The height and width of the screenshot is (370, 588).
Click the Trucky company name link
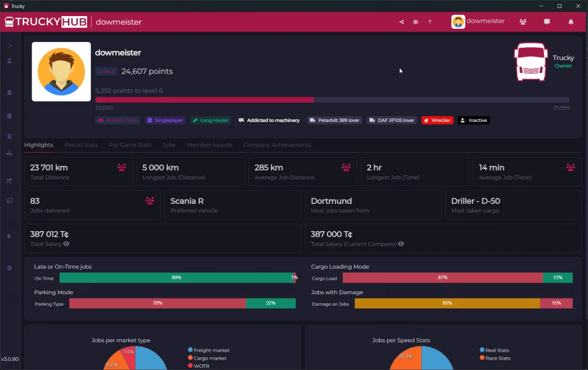point(563,57)
